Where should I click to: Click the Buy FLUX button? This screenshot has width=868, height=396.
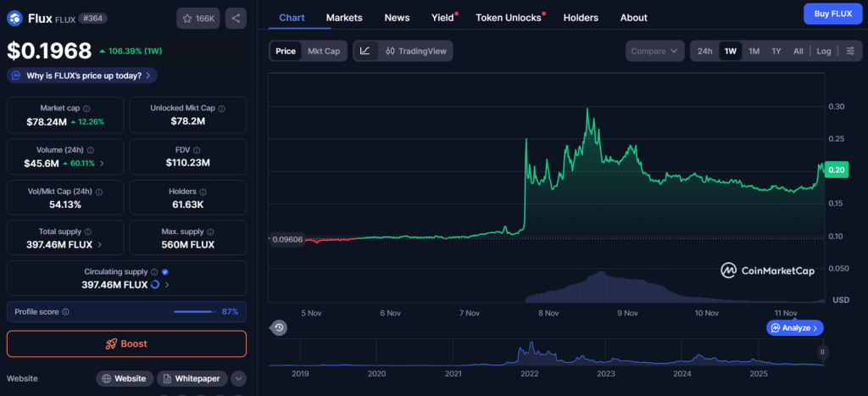[x=832, y=14]
